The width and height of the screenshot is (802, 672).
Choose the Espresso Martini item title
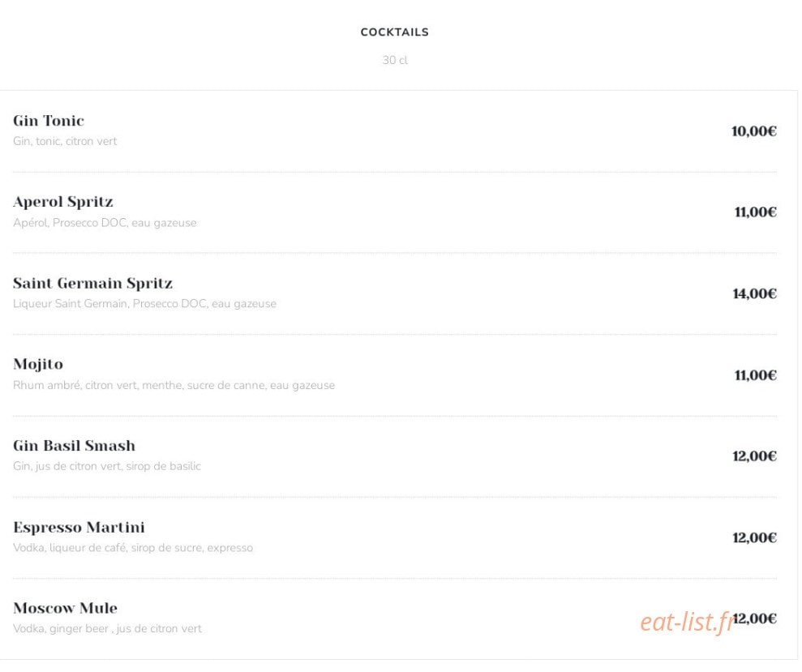[x=79, y=527]
